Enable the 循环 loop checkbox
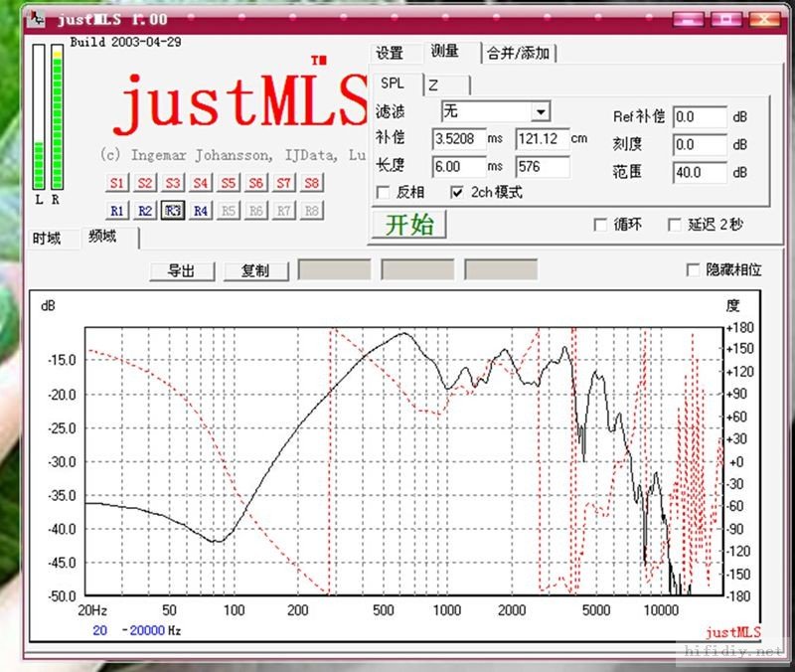Screen dimensions: 795x672 [600, 225]
